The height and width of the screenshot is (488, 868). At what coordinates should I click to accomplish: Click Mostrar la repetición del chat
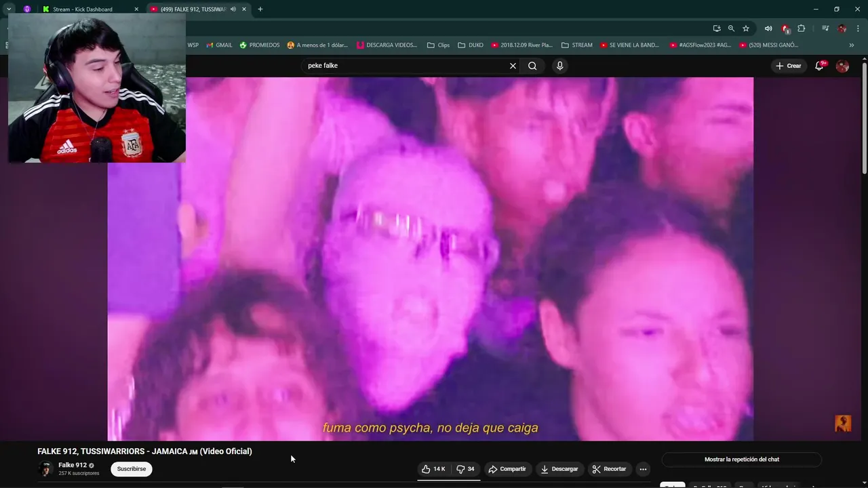tap(742, 460)
